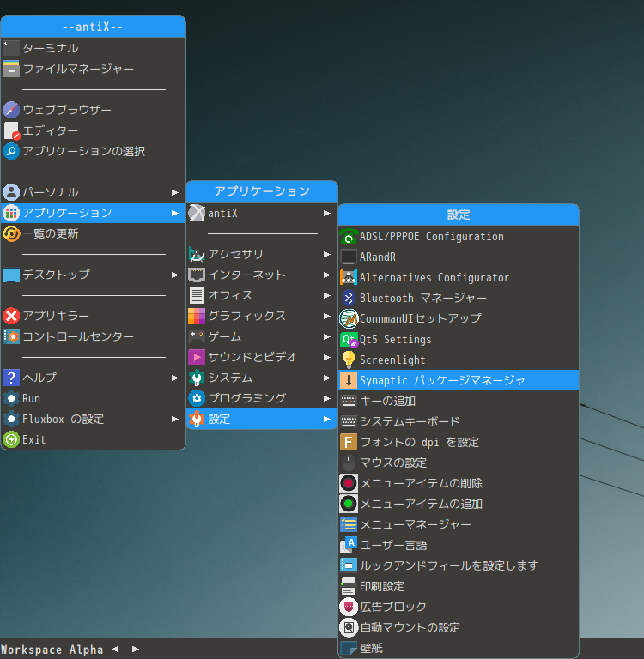
Task: Click the 設定 submenu title header
Action: pos(459,215)
